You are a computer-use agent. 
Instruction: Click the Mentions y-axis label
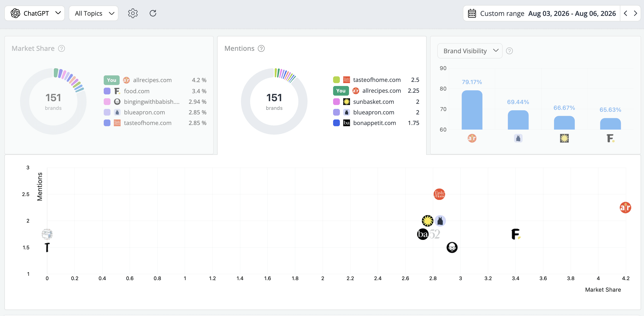(x=40, y=186)
